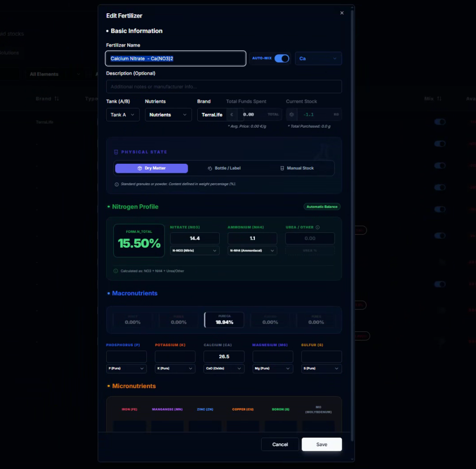Open the K (Pure) form dropdown
The height and width of the screenshot is (469, 476).
tap(175, 368)
